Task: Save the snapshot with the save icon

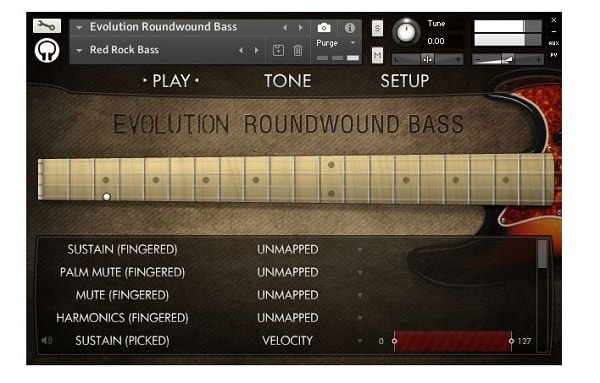Action: 278,50
